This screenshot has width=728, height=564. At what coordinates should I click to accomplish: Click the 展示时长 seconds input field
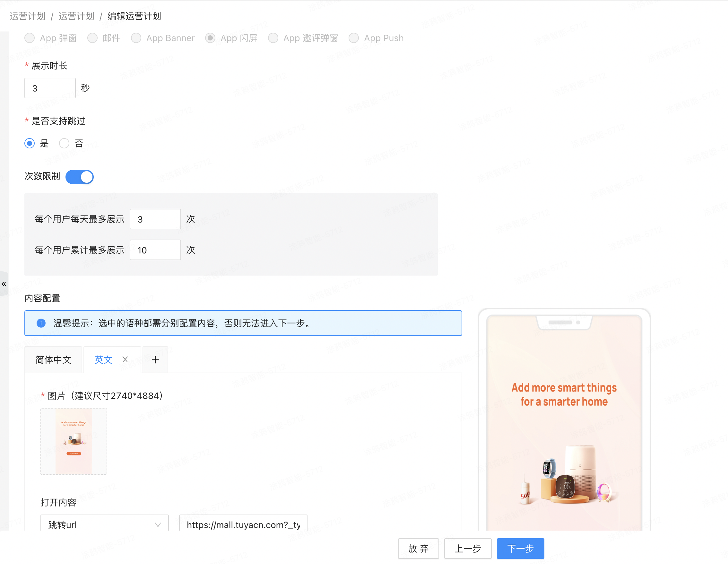coord(50,88)
